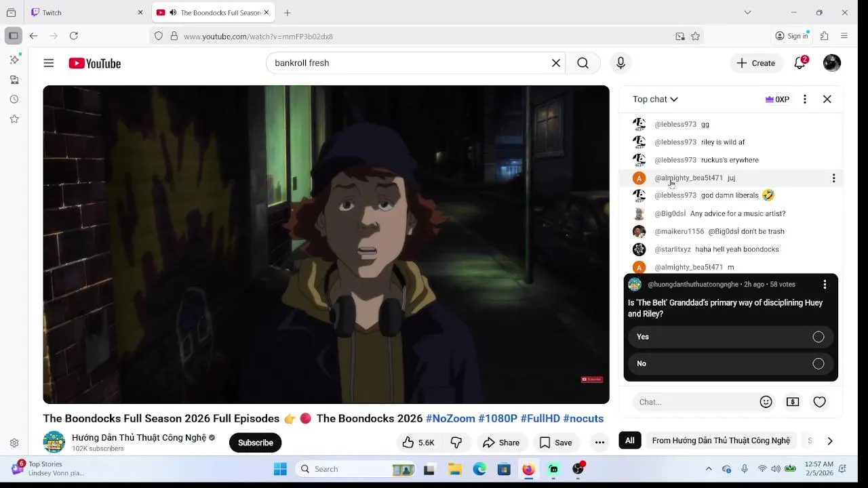Open the list all tabs dropdown
The height and width of the screenshot is (488, 868).
pos(747,12)
